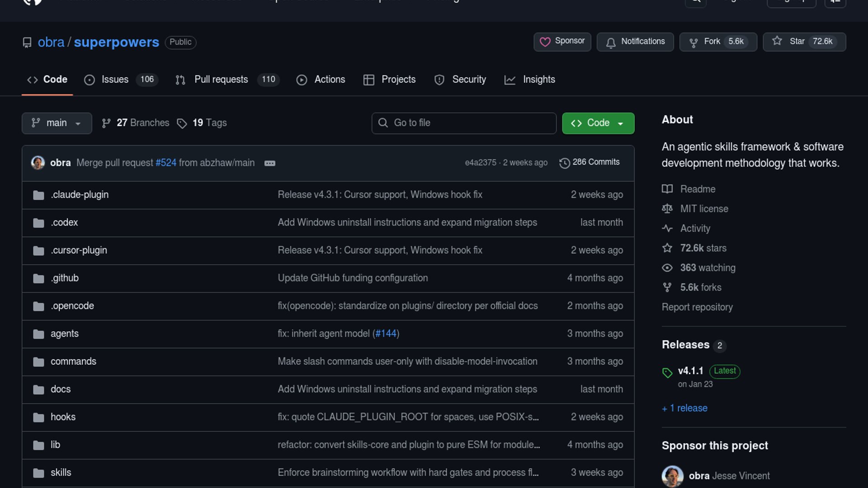868x488 pixels.
Task: Star the superpowers repository
Action: (797, 42)
